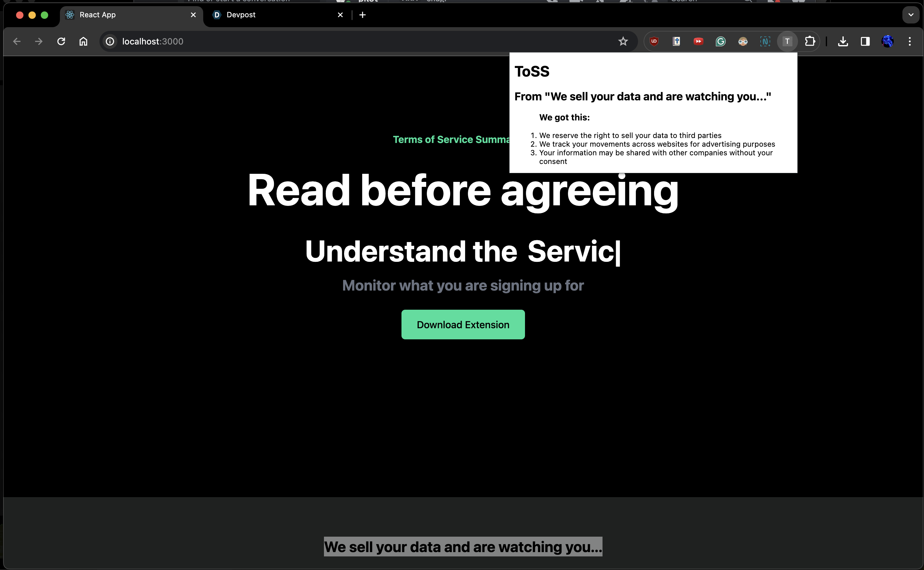Click the user profile avatar
This screenshot has height=570, width=924.
(888, 41)
